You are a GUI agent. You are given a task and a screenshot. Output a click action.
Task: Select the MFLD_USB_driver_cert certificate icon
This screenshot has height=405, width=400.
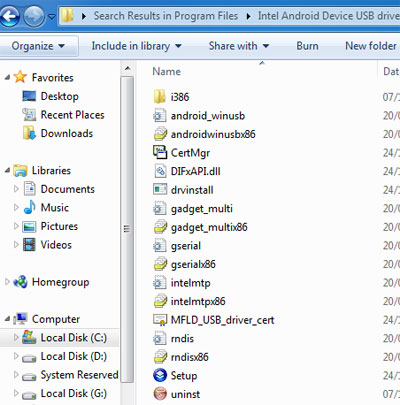(x=160, y=320)
